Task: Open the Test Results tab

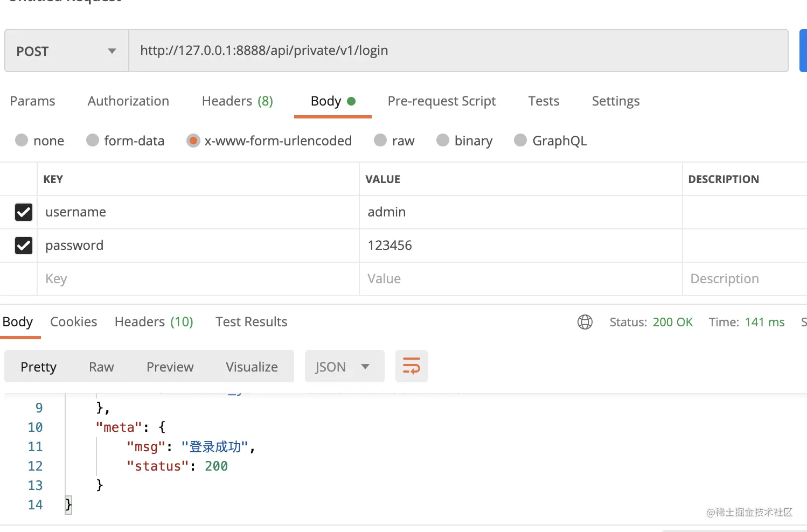Action: tap(252, 322)
